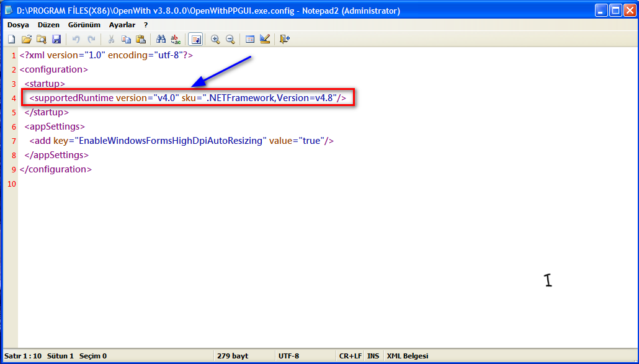
Task: Click UTF-8 encoding in status bar
Action: [288, 356]
